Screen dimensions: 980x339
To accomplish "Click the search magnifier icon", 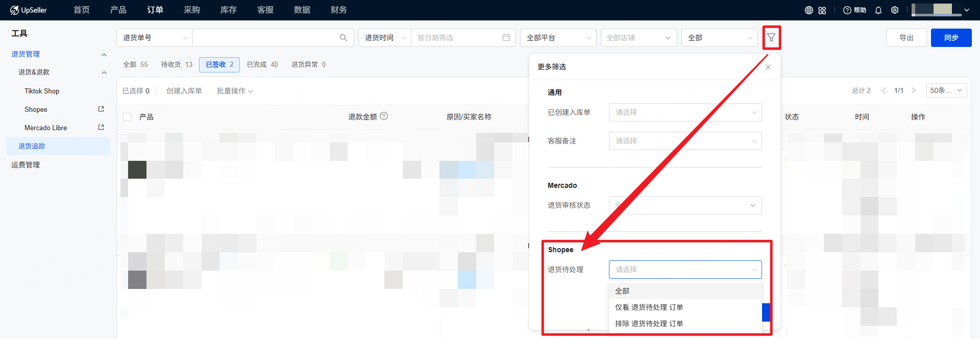I will [x=344, y=38].
